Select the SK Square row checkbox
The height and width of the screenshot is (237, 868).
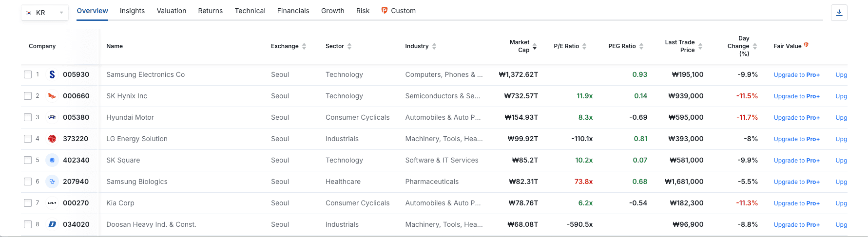28,160
